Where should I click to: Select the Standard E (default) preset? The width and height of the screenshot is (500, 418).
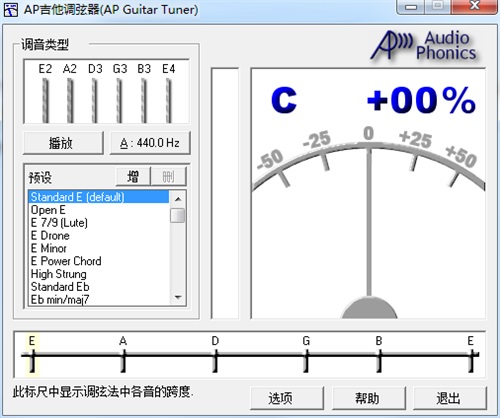(x=99, y=197)
